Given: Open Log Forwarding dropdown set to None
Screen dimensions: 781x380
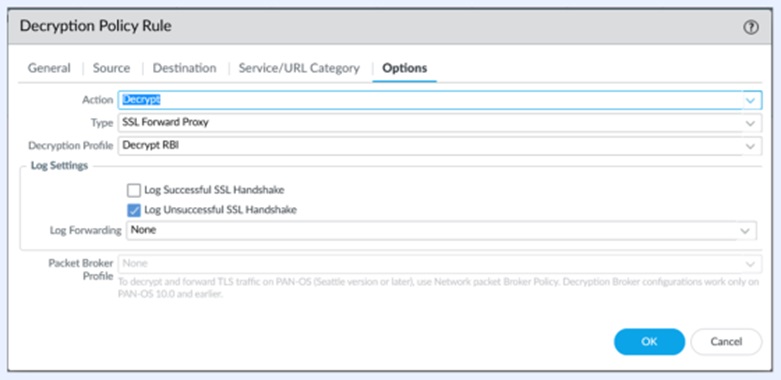Looking at the screenshot, I should [441, 231].
